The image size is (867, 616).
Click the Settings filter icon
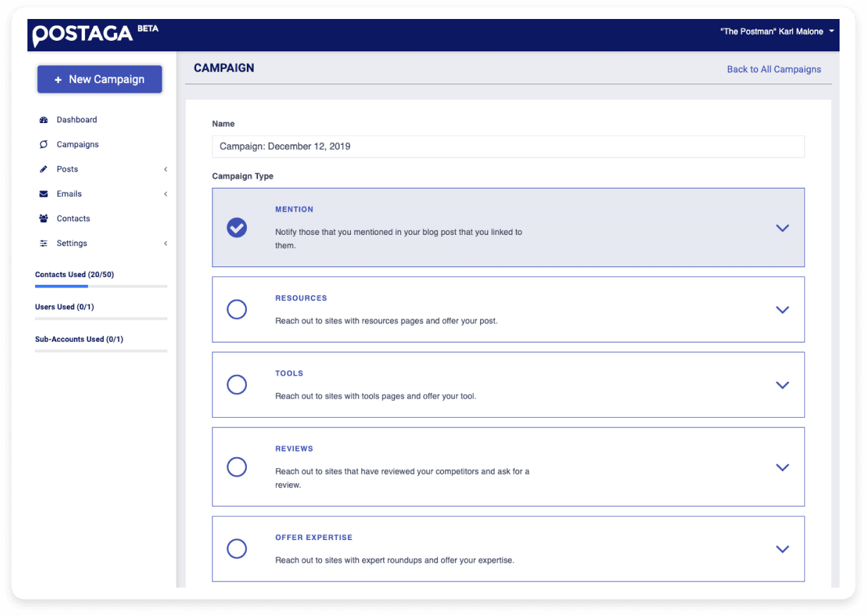[x=44, y=243]
